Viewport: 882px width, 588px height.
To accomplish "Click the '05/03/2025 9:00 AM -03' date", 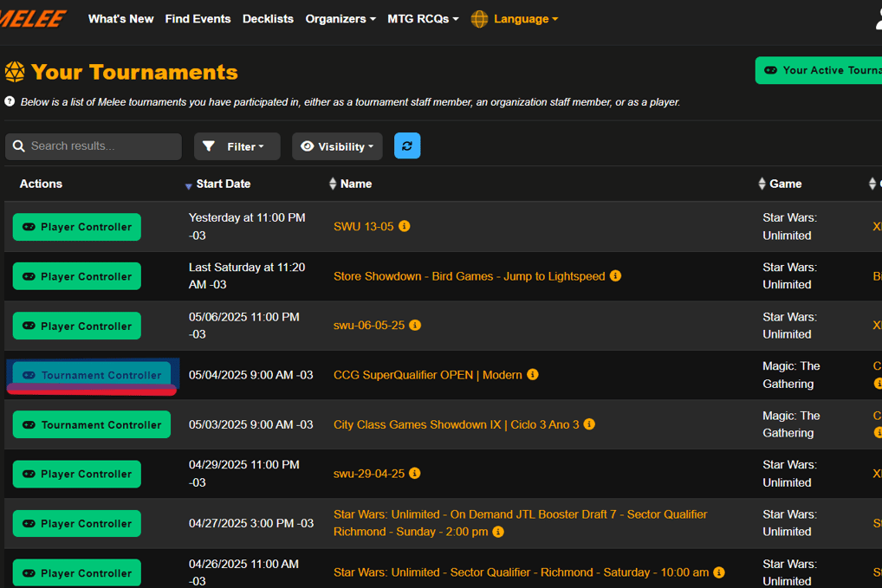I will click(x=251, y=424).
